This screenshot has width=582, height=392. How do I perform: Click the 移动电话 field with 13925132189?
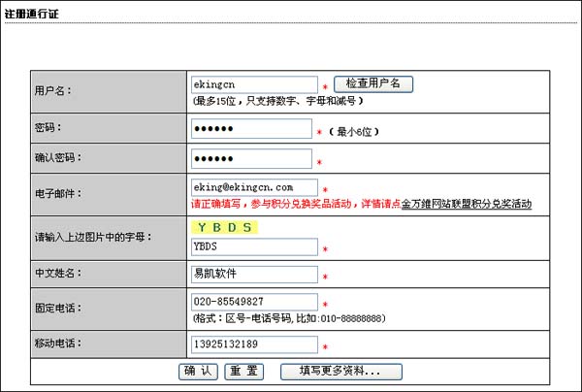tap(254, 344)
